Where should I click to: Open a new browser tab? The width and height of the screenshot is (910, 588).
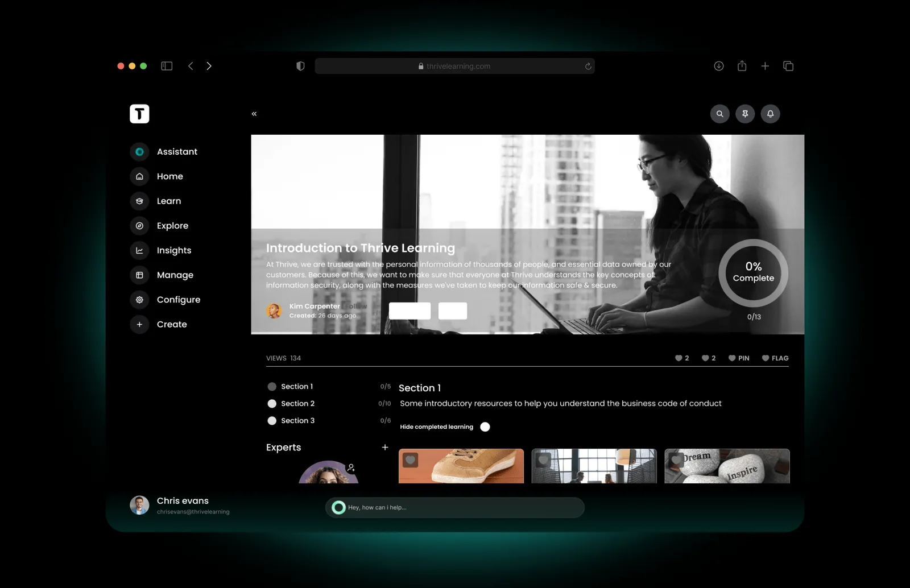[x=765, y=66]
